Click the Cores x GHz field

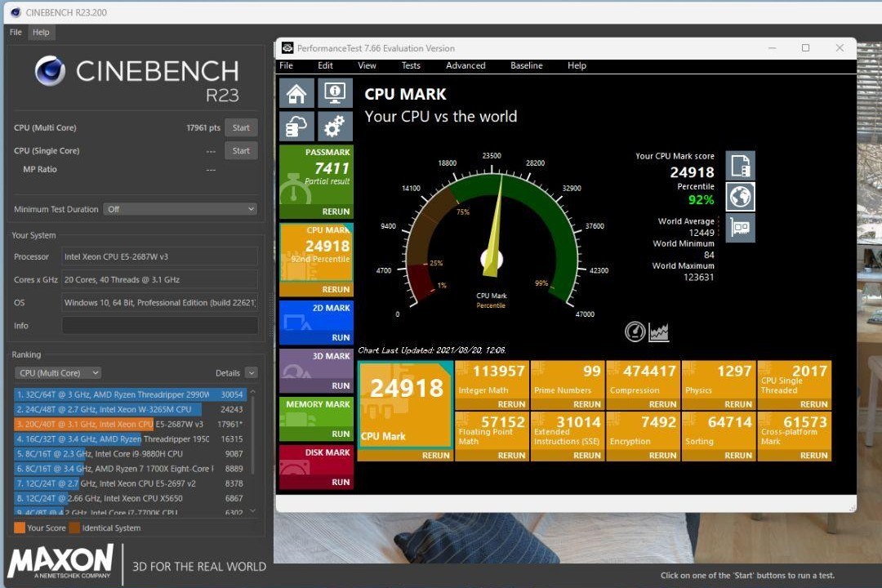160,279
